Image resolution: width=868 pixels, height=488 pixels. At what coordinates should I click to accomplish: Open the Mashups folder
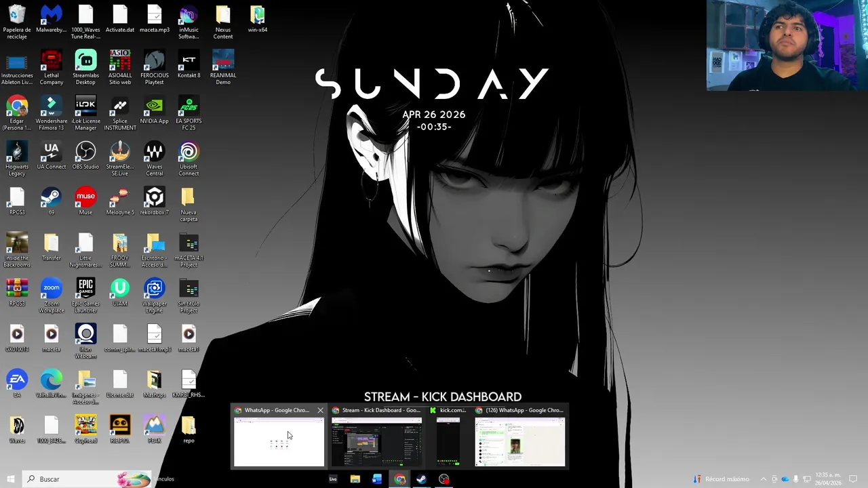pos(155,382)
